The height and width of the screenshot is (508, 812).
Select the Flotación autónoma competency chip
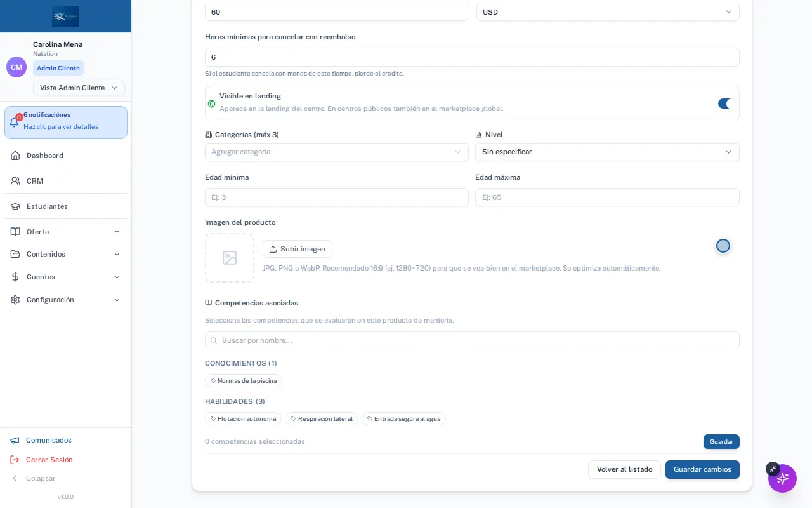[x=243, y=419]
